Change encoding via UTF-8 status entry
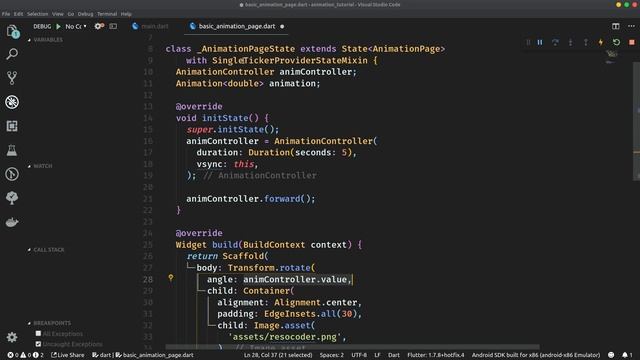640x360 pixels. coord(359,355)
